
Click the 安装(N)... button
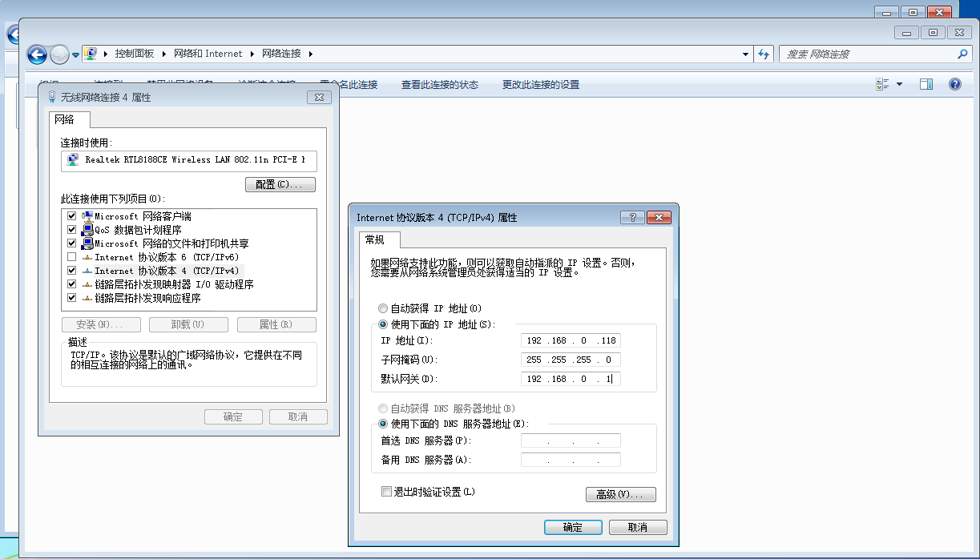101,324
